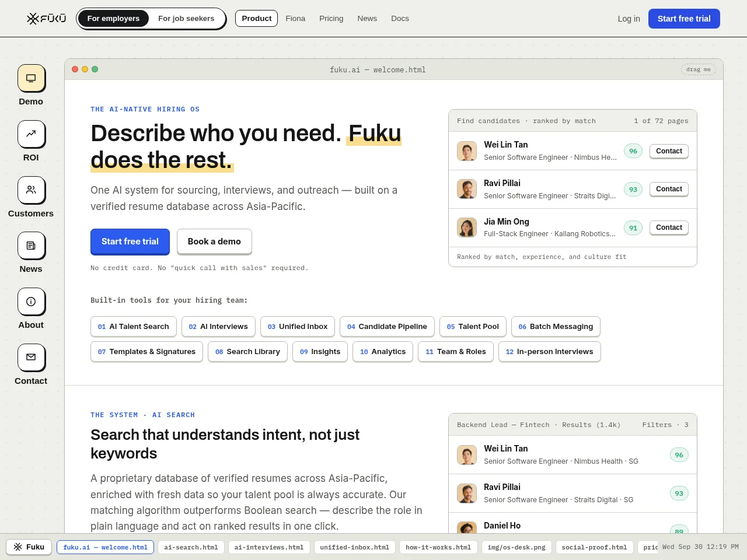Open the Demo sidebar icon

coord(31,78)
